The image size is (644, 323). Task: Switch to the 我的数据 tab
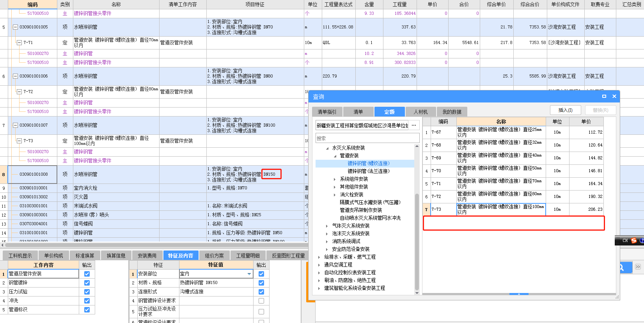click(452, 112)
